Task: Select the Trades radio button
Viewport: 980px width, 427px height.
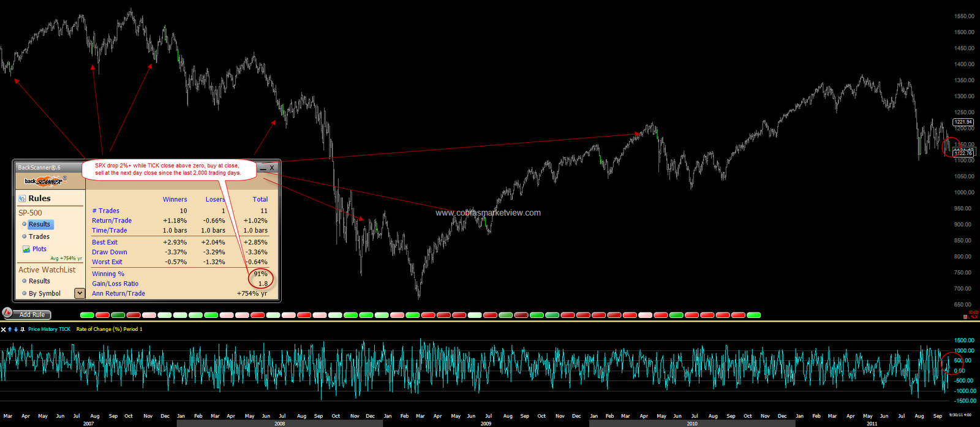Action: 24,236
